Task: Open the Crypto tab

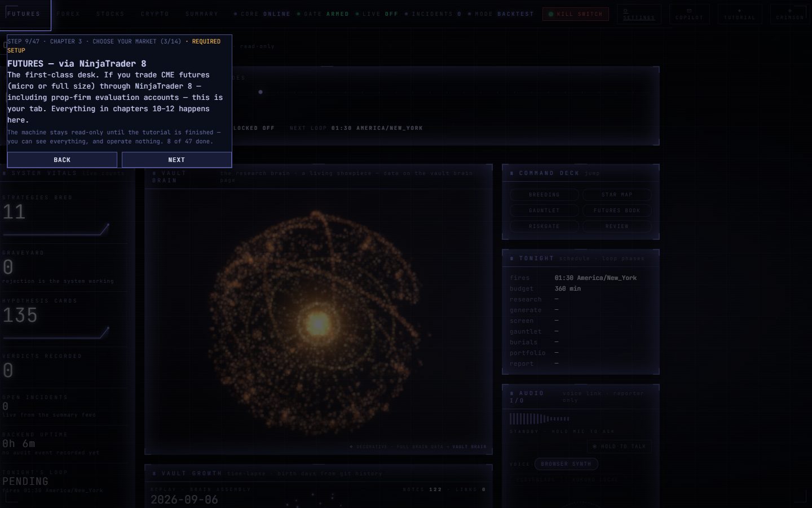Action: (x=155, y=14)
